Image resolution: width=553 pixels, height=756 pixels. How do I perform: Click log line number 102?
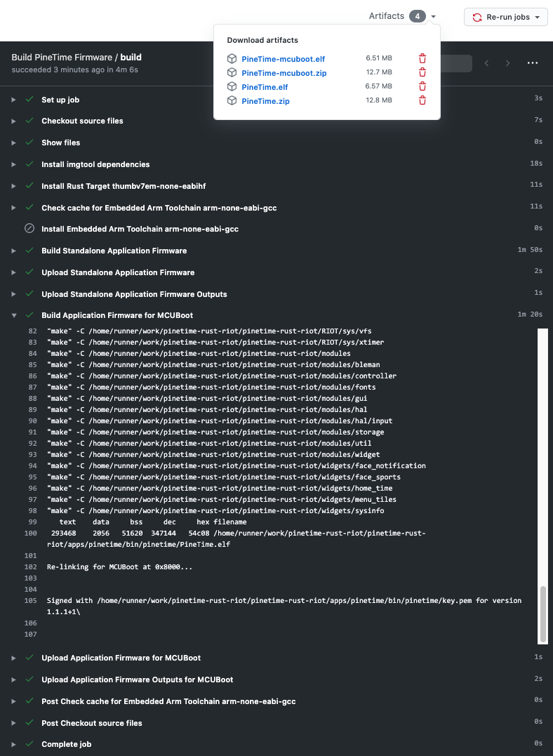(31, 566)
